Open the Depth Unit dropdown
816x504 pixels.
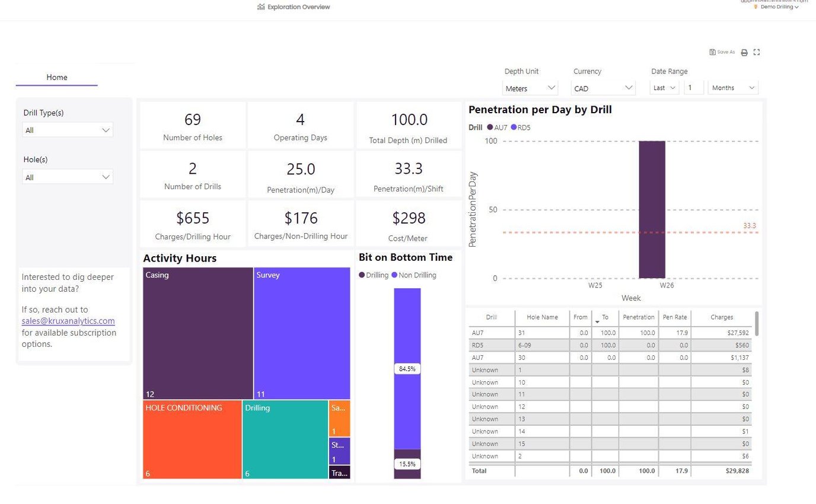(x=529, y=88)
